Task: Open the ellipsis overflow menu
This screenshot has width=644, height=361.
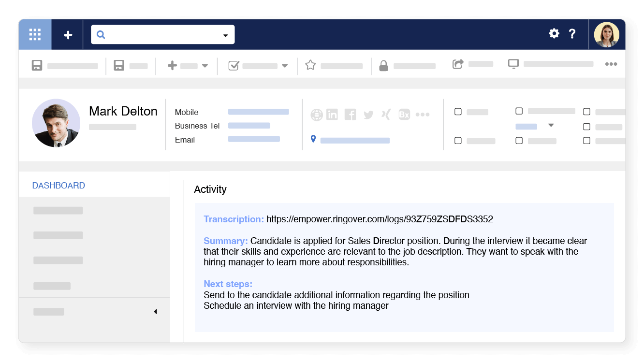Action: [x=611, y=64]
